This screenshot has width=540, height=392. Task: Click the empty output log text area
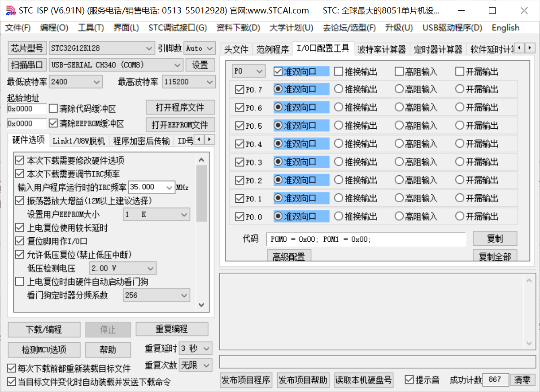[x=372, y=311]
